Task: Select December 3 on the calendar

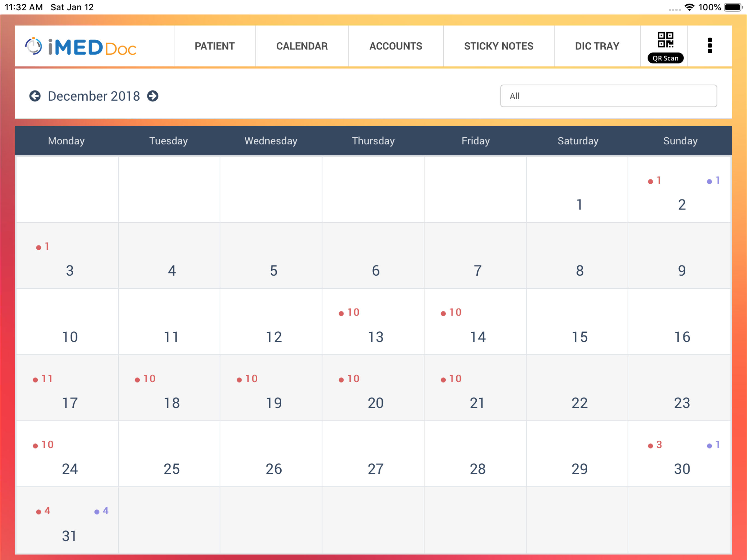Action: [x=67, y=255]
